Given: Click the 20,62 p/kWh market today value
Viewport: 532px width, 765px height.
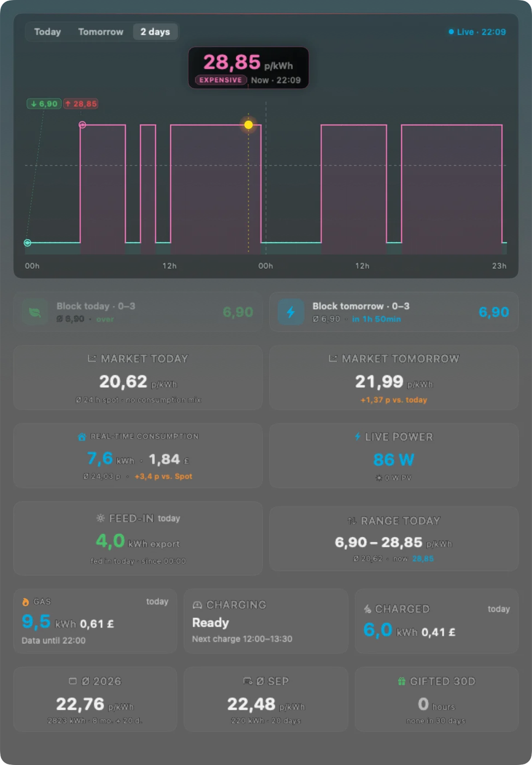Looking at the screenshot, I should (x=138, y=381).
